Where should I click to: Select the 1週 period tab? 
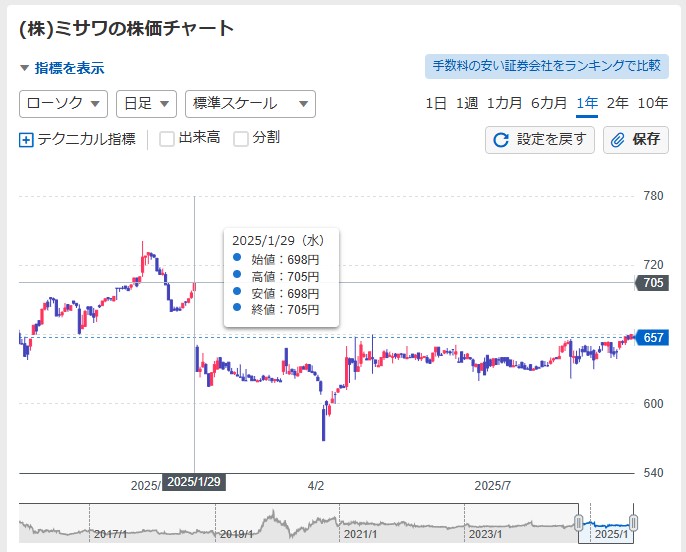(x=466, y=104)
